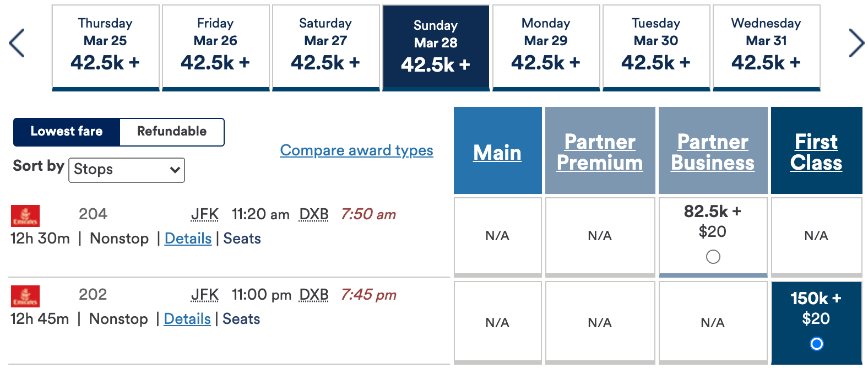
Task: Open the Sort by Stops dropdown
Action: [x=127, y=170]
